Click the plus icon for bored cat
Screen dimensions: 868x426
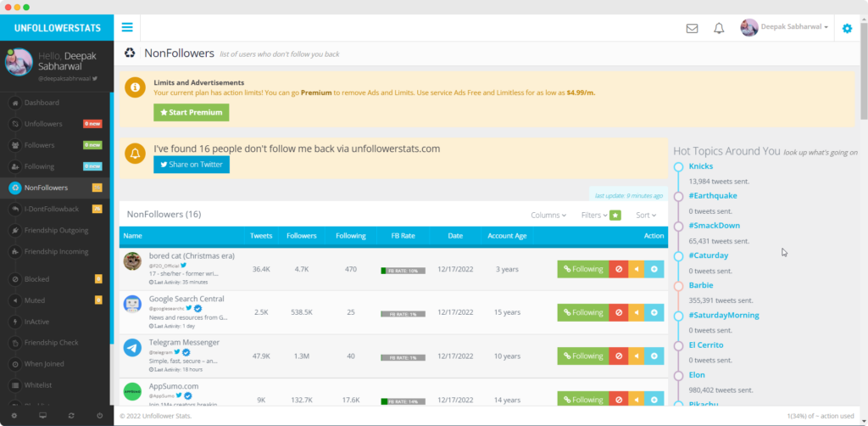[x=654, y=269]
